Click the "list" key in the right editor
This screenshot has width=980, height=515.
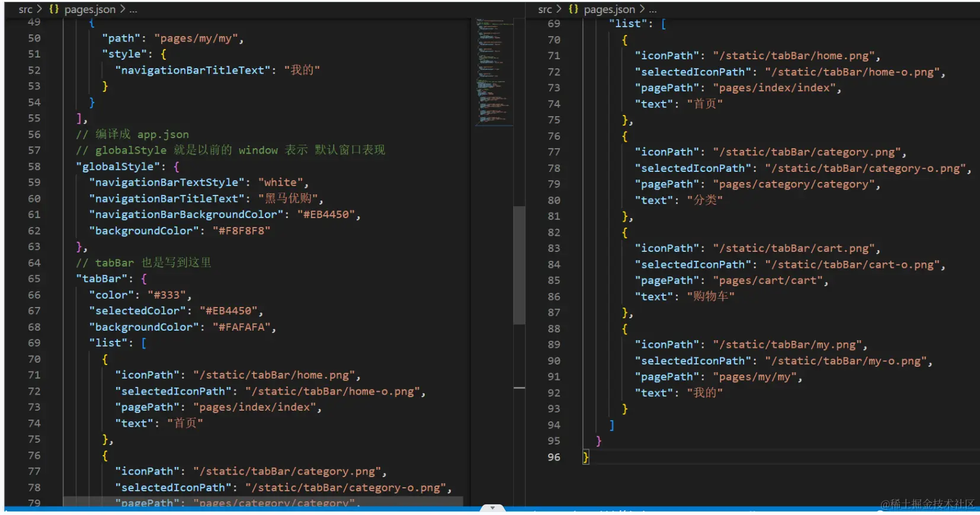[x=628, y=24]
